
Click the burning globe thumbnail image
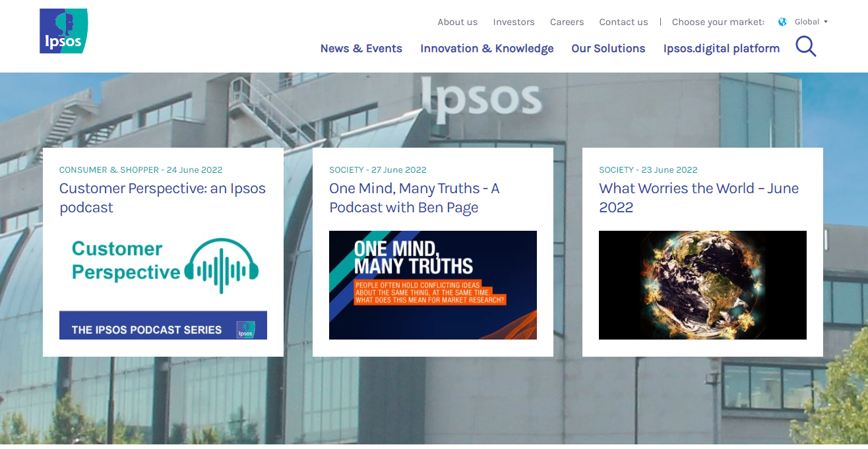click(x=702, y=285)
